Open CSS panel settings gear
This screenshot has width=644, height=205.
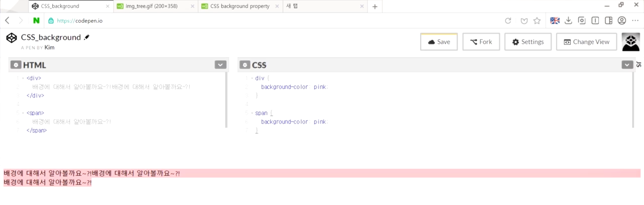coord(245,65)
